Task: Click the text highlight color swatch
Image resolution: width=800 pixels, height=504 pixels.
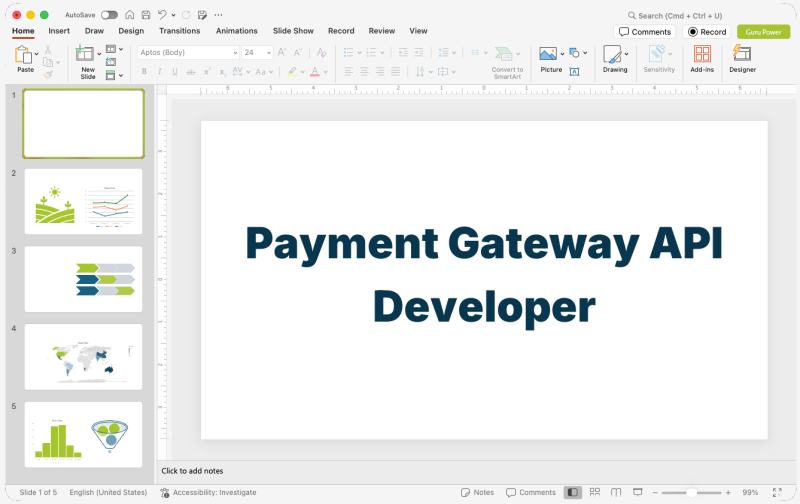Action: pos(292,72)
